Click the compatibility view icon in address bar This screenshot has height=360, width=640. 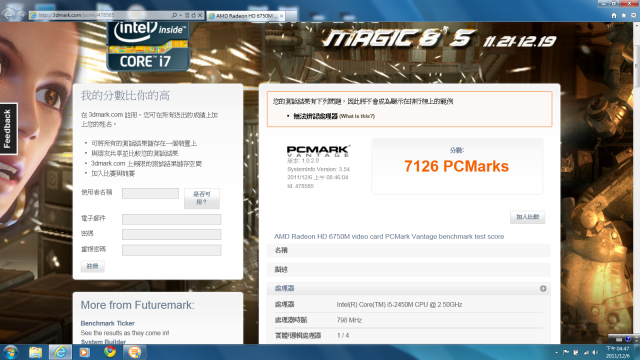point(187,15)
